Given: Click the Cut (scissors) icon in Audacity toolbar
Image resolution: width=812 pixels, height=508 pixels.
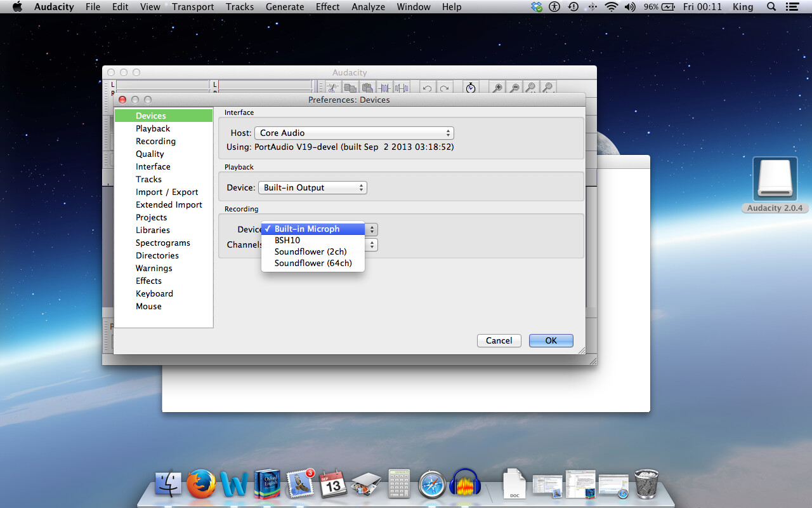Looking at the screenshot, I should 333,88.
